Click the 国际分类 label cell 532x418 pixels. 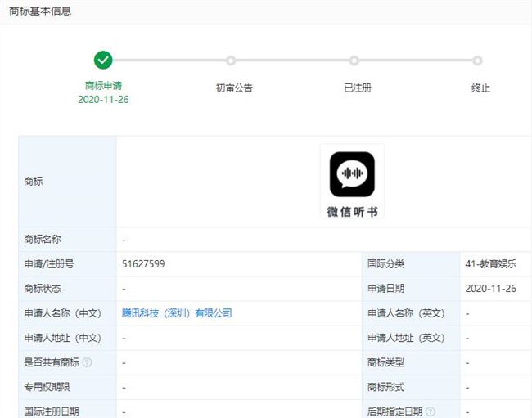tap(411, 263)
